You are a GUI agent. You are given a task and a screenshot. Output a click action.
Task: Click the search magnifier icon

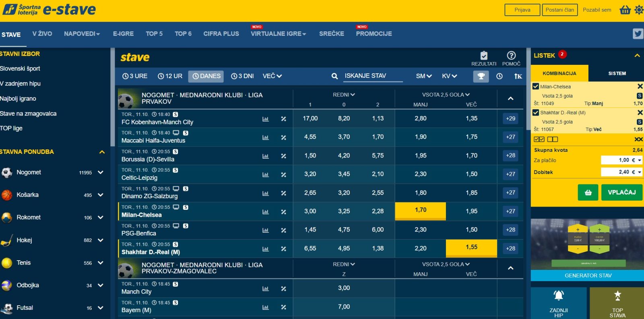[x=334, y=76]
